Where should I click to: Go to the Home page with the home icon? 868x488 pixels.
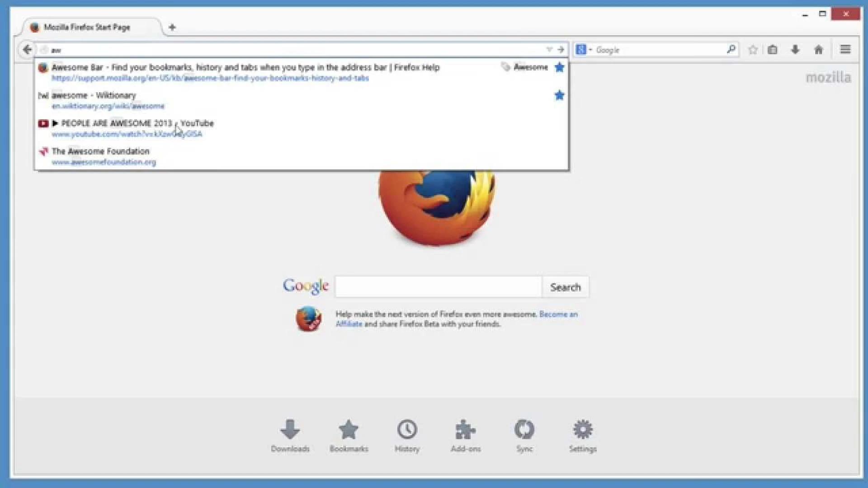coord(818,50)
